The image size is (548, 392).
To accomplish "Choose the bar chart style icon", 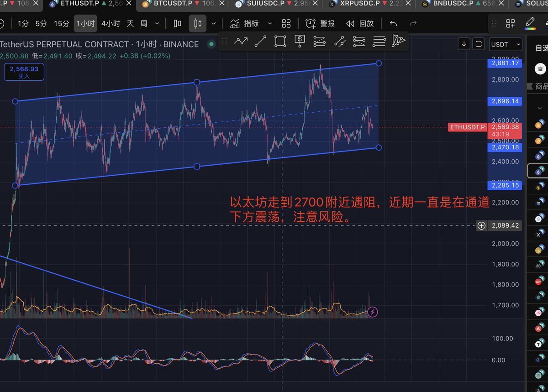I will [178, 23].
